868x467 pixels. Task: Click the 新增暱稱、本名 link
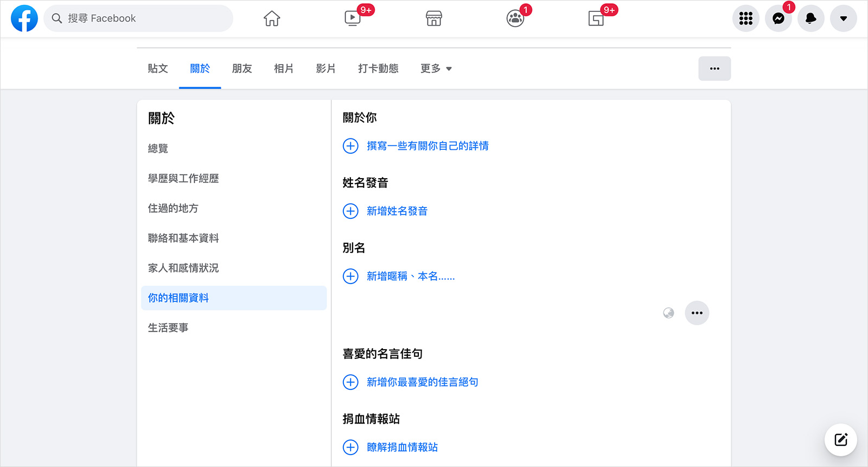pos(411,276)
